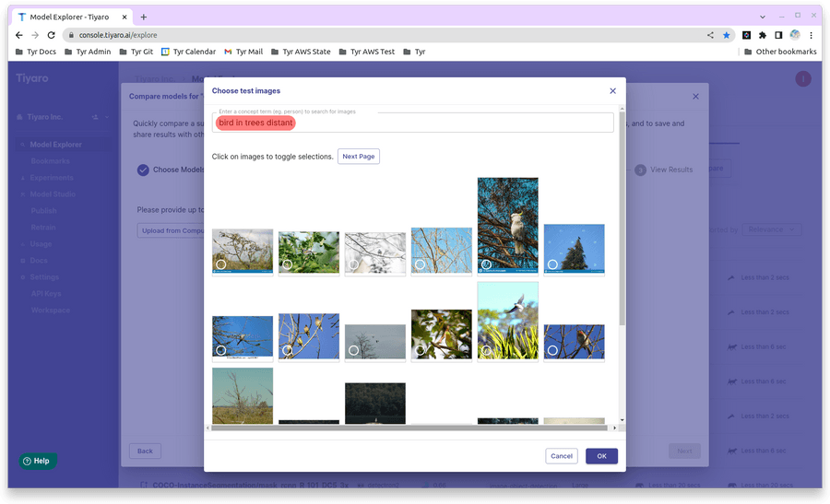Select the lone evergreen tree image circle
This screenshot has width=830, height=504.
pos(552,264)
